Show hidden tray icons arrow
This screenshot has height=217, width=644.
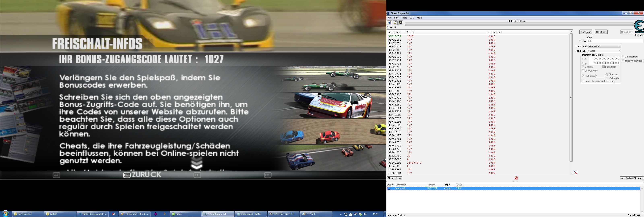[x=341, y=214]
